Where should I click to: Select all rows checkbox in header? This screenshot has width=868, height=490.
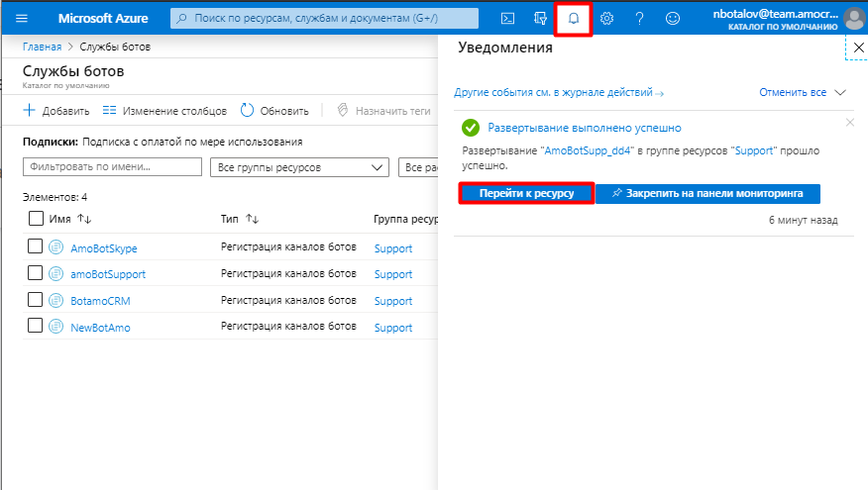(36, 219)
